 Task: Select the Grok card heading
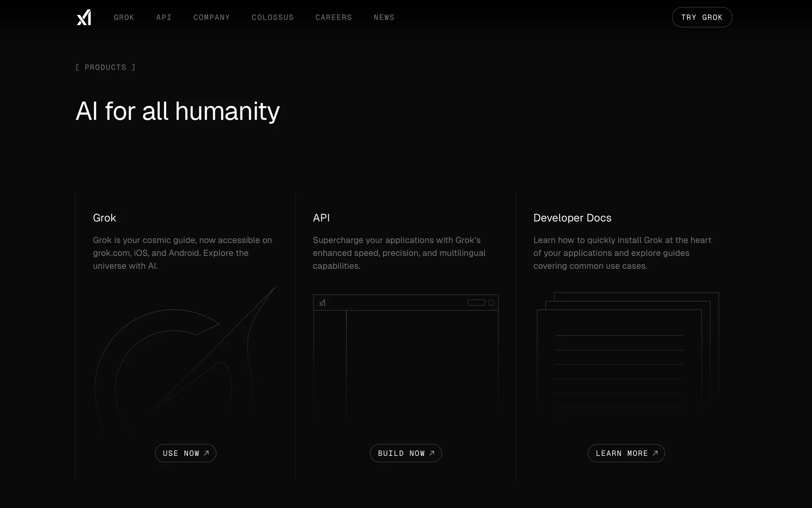(x=104, y=218)
